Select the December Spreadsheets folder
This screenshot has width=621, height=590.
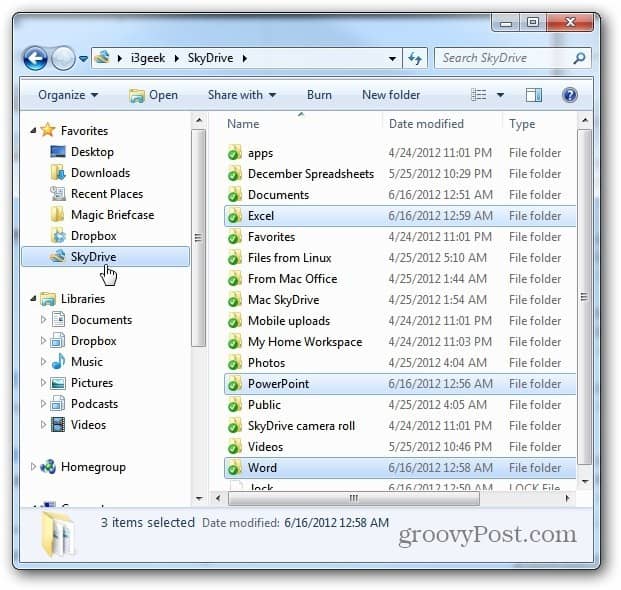(x=310, y=174)
